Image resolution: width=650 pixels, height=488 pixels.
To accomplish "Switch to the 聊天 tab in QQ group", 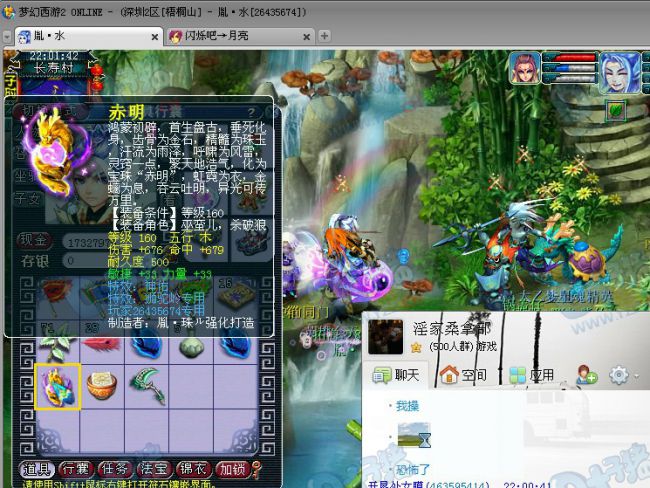I will tap(396, 375).
